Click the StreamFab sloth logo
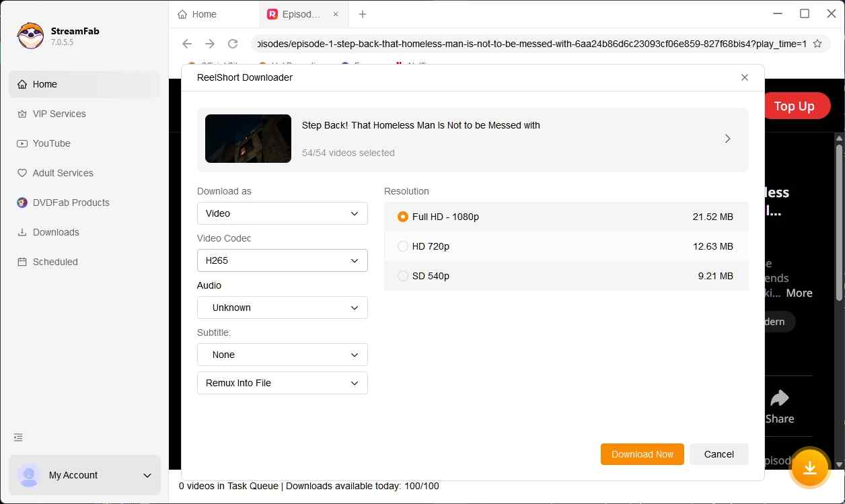 pyautogui.click(x=30, y=36)
